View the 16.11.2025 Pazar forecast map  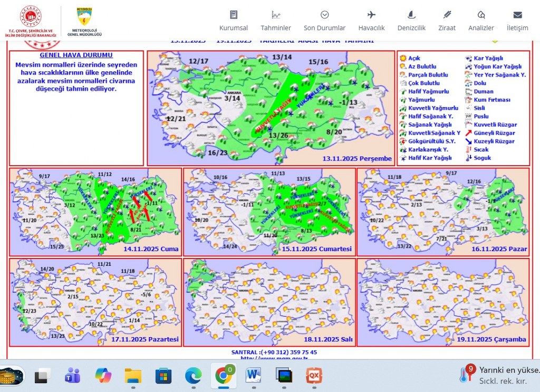pos(443,212)
